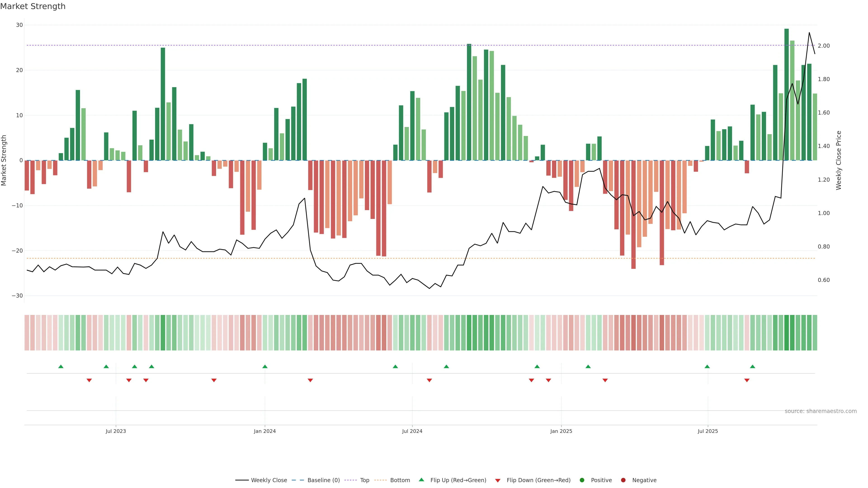Click the Negative red circle legend icon

(x=623, y=480)
